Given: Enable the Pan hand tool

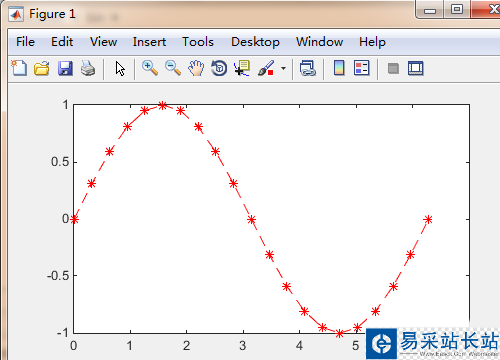Looking at the screenshot, I should pos(196,68).
